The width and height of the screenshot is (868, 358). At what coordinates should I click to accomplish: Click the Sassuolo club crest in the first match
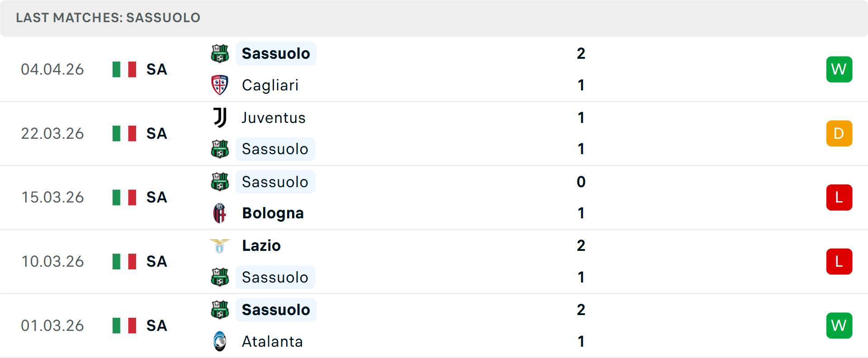click(220, 53)
